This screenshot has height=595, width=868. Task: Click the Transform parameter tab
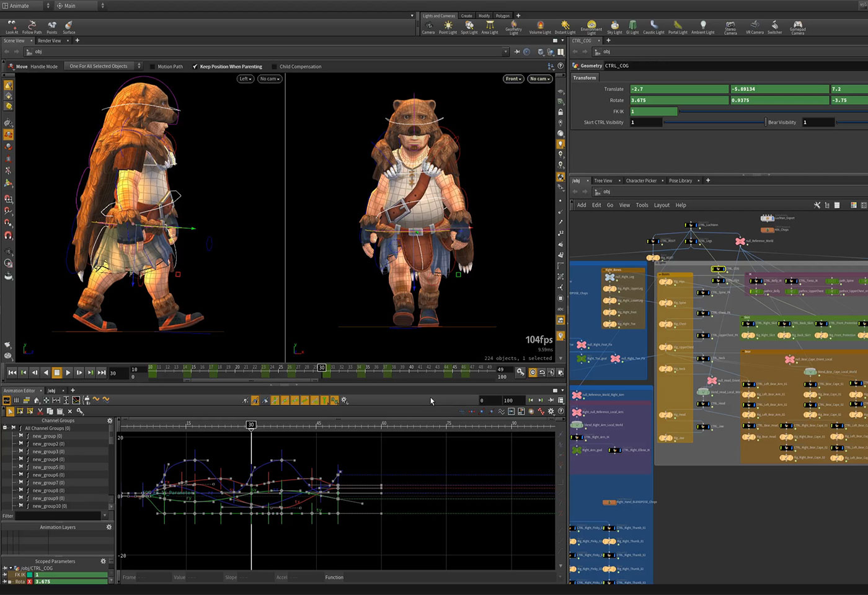585,77
